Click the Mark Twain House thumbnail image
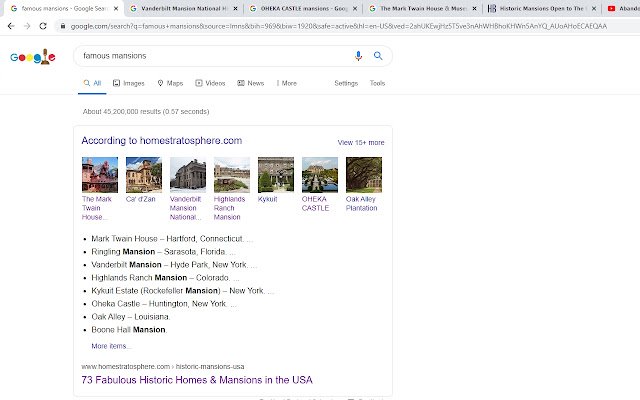640x400 pixels. (x=100, y=175)
